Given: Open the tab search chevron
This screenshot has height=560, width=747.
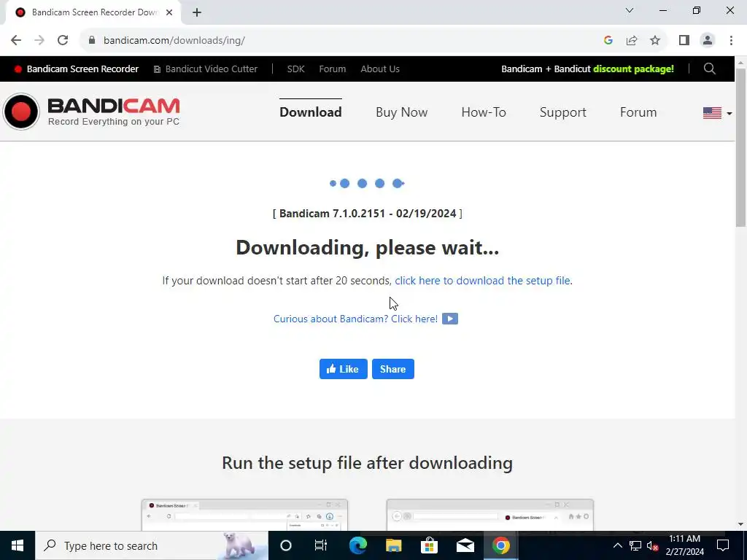Looking at the screenshot, I should (x=630, y=10).
